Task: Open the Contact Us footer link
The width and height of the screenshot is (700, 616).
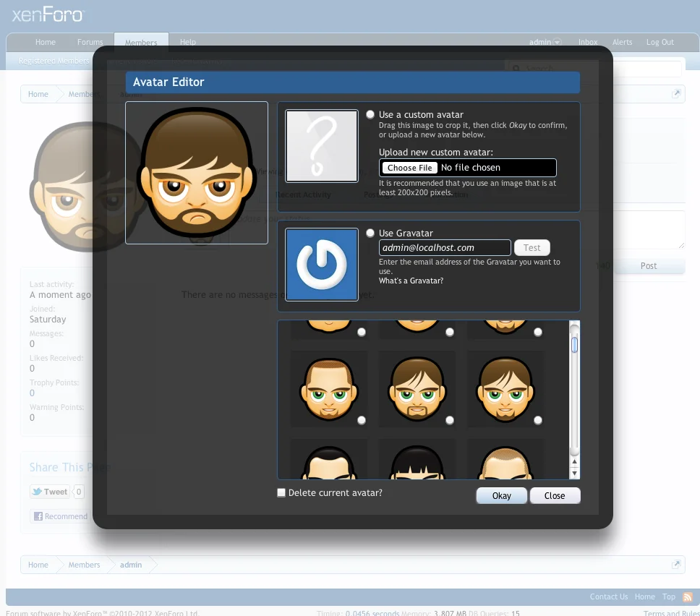Action: point(608,596)
